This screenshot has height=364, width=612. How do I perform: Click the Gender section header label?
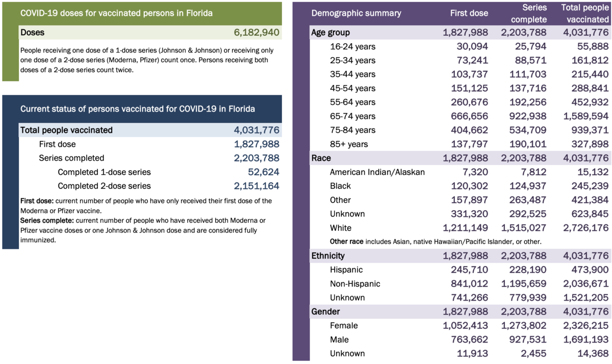[325, 311]
